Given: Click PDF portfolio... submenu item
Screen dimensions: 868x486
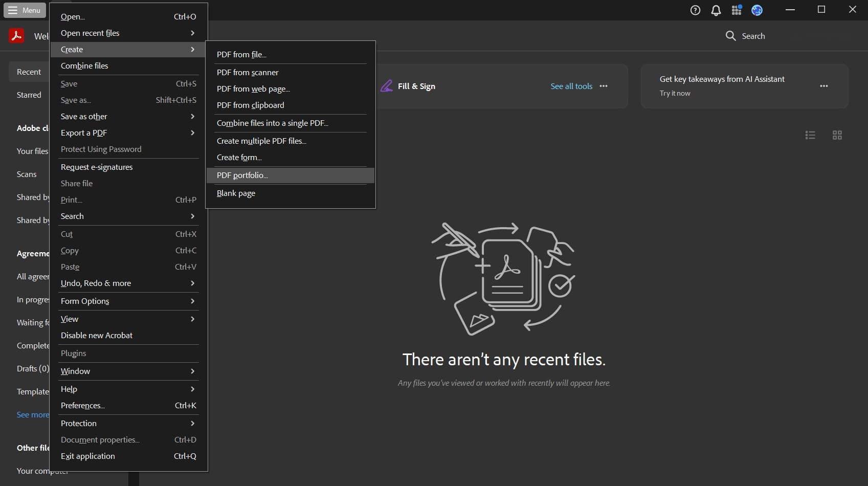Looking at the screenshot, I should 291,175.
